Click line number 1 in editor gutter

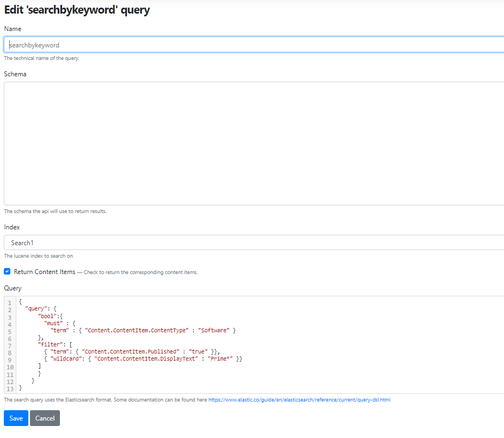(x=10, y=303)
